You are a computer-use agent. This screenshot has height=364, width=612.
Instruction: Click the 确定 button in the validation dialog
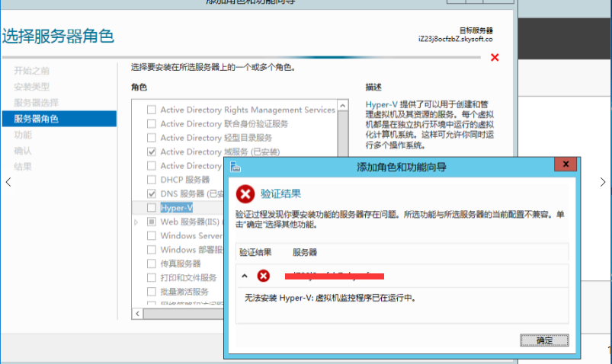tap(544, 340)
